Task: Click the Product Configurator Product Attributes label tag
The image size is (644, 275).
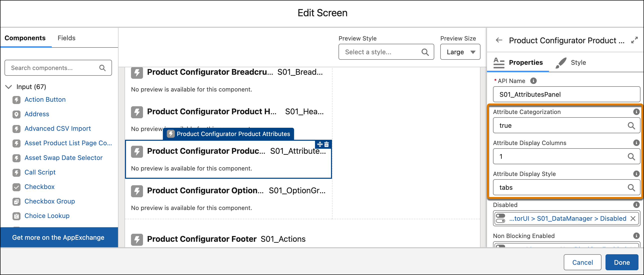Action: point(228,134)
